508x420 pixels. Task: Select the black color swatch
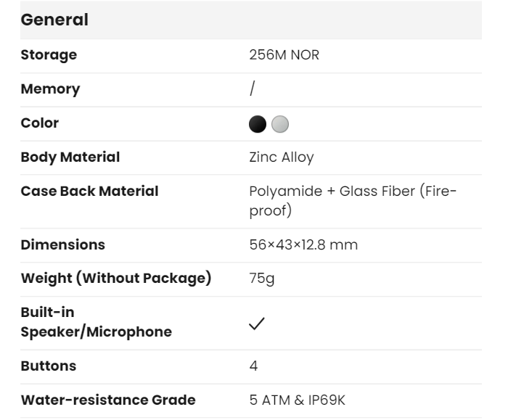(x=258, y=123)
